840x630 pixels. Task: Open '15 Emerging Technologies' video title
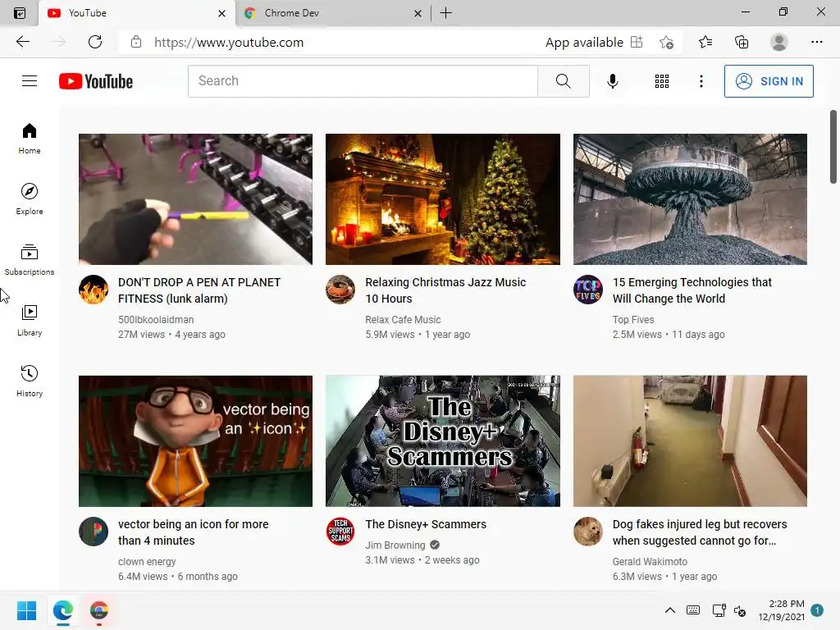pyautogui.click(x=692, y=290)
